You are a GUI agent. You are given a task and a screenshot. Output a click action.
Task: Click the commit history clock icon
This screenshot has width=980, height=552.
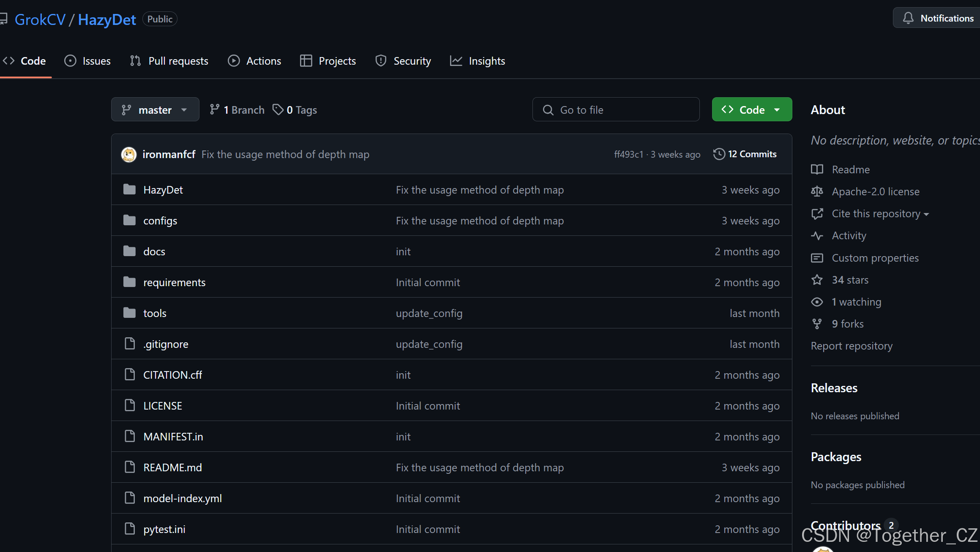click(719, 154)
